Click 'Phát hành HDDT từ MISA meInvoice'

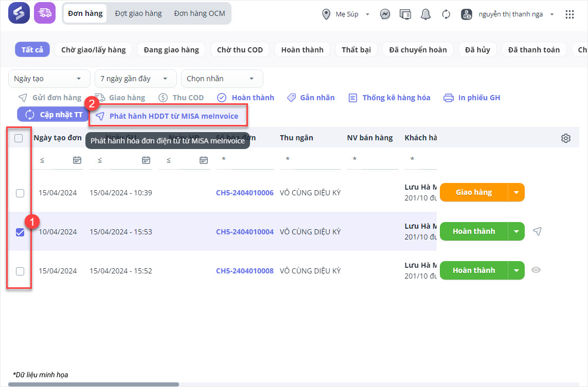(168, 116)
